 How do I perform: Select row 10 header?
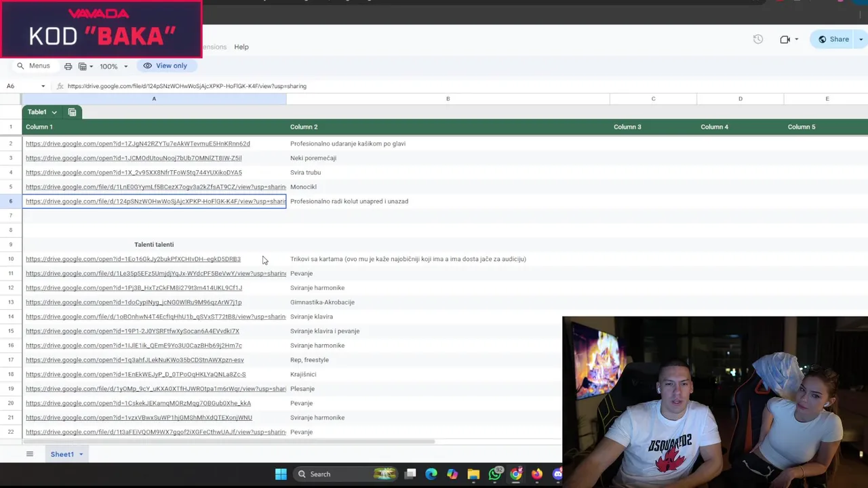(11, 259)
